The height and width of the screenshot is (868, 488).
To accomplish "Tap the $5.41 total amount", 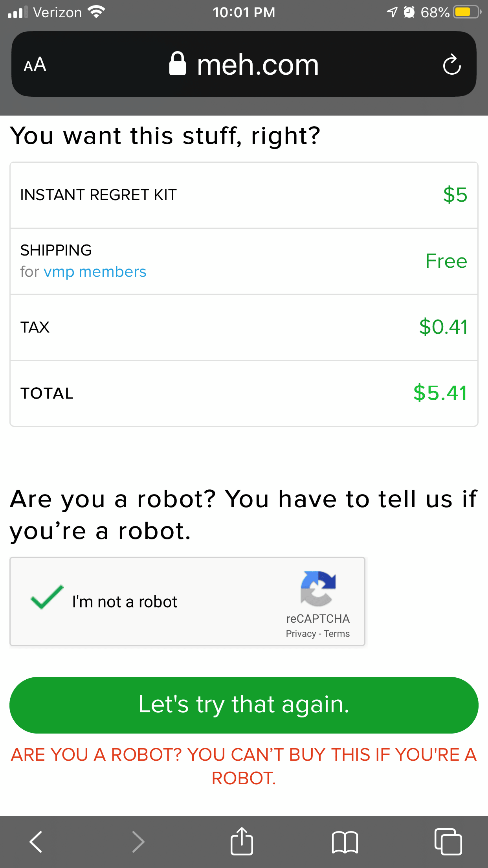I will coord(440,393).
